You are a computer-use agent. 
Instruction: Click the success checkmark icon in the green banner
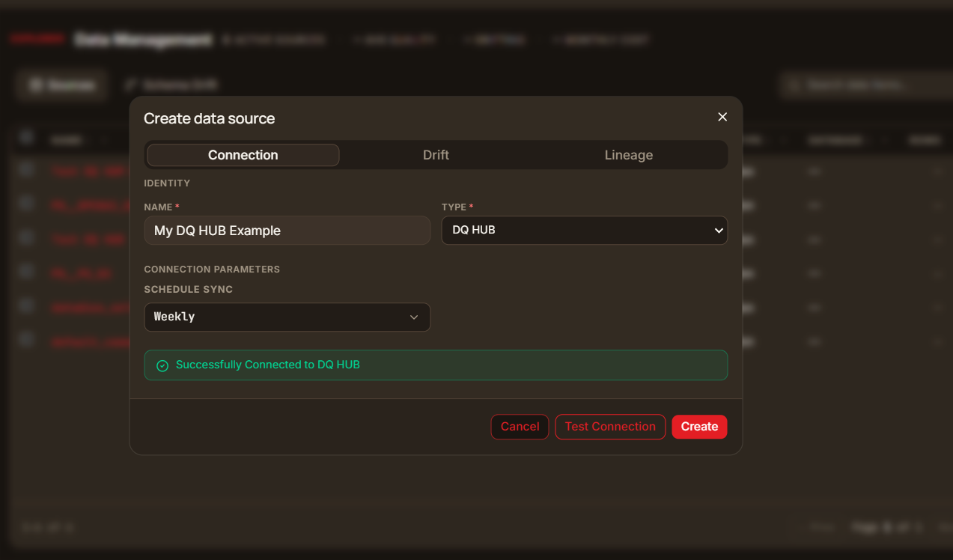pos(162,365)
